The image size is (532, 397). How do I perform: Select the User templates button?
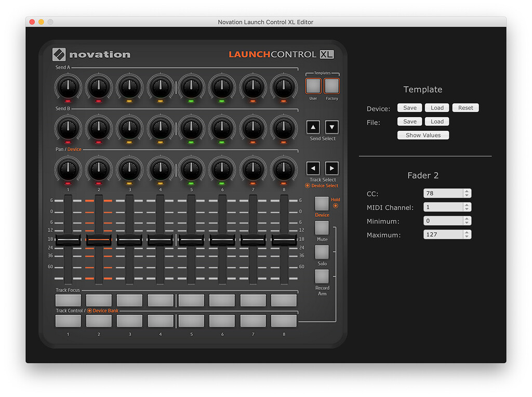[313, 86]
